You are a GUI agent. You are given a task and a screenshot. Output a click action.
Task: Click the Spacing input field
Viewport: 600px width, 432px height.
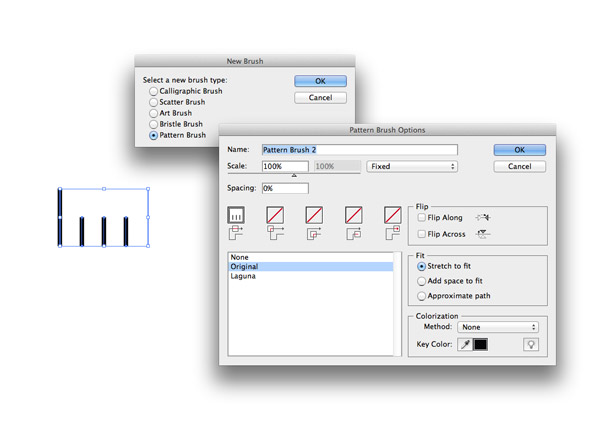coord(285,188)
